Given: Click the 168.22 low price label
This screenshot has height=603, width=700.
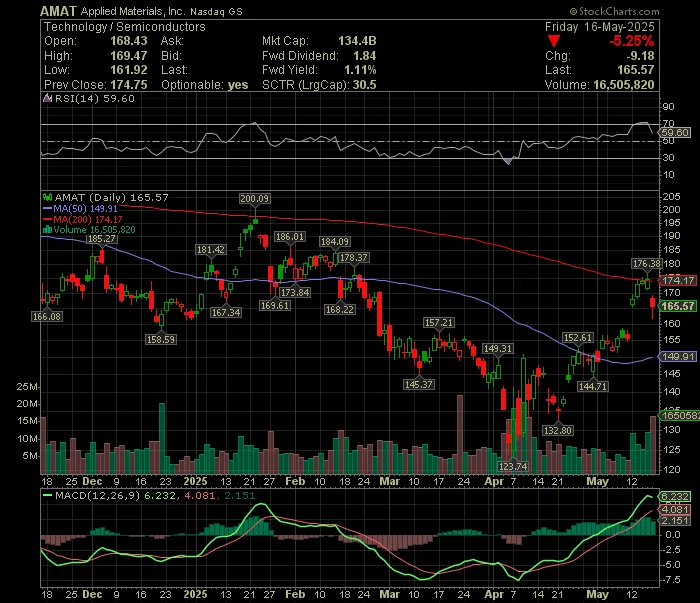Looking at the screenshot, I should (x=340, y=309).
